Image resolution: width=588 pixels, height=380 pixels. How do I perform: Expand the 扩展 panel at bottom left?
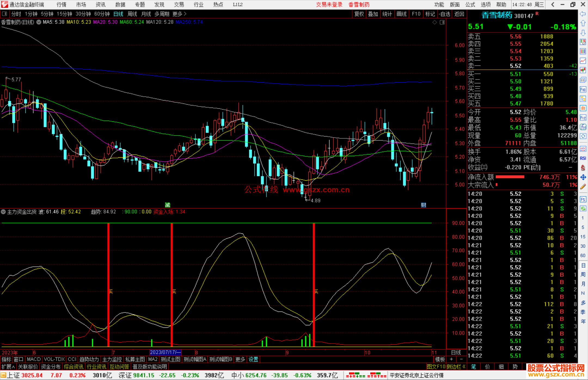8,367
